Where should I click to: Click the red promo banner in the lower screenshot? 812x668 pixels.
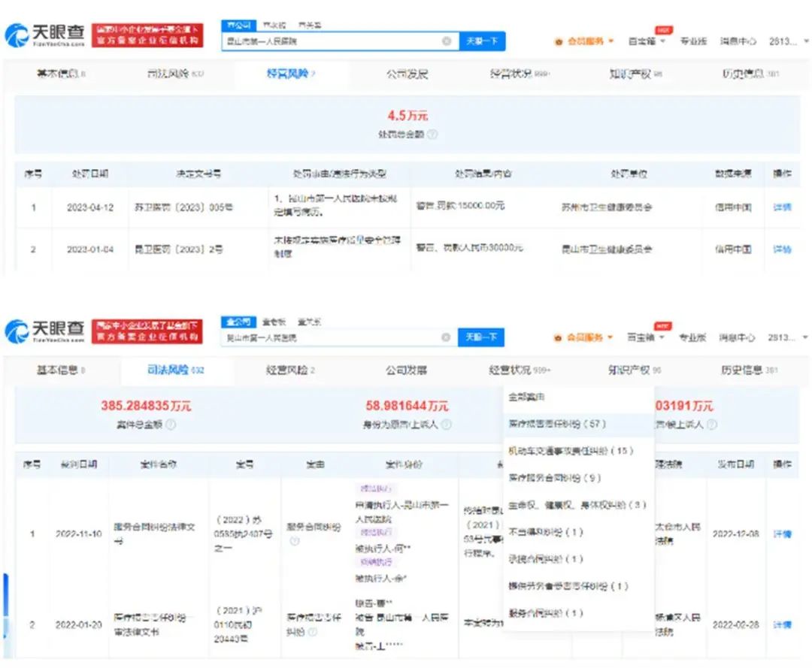pos(147,331)
